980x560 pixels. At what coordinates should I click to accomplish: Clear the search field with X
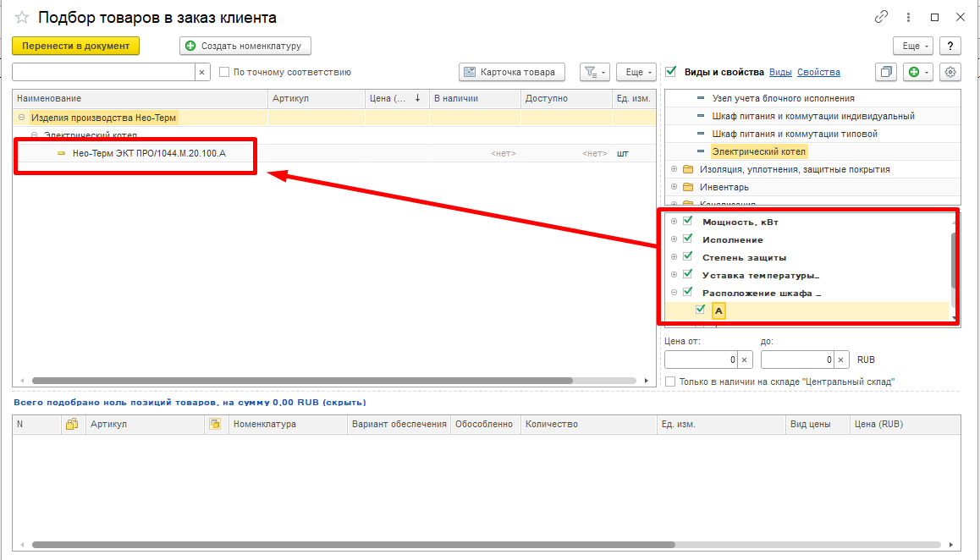click(x=202, y=72)
